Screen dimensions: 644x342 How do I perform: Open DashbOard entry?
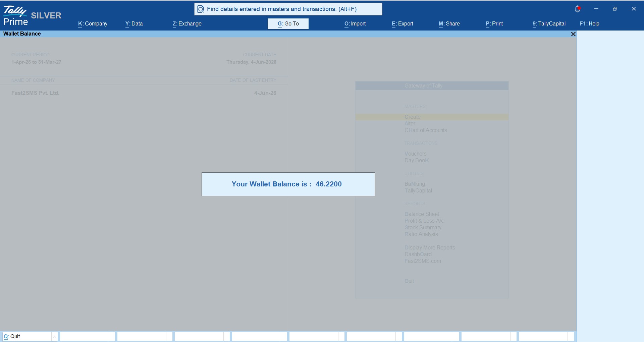(x=418, y=254)
